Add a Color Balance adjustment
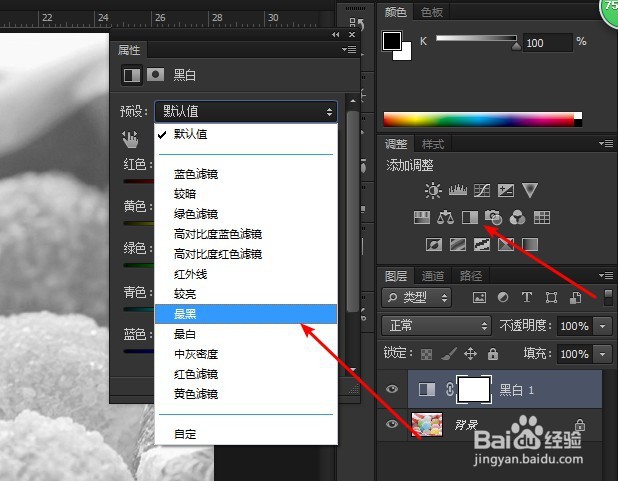The image size is (618, 481). pyautogui.click(x=445, y=217)
